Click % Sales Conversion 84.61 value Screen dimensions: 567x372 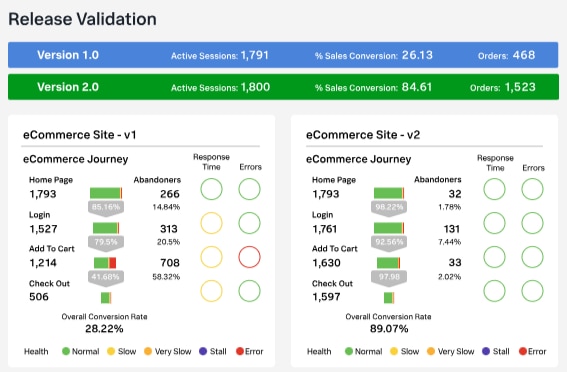coord(417,87)
